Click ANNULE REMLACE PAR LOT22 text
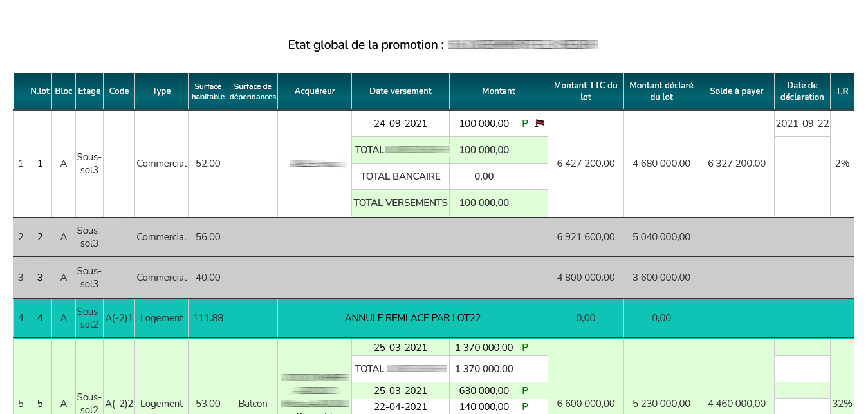The image size is (868, 414). [x=412, y=318]
